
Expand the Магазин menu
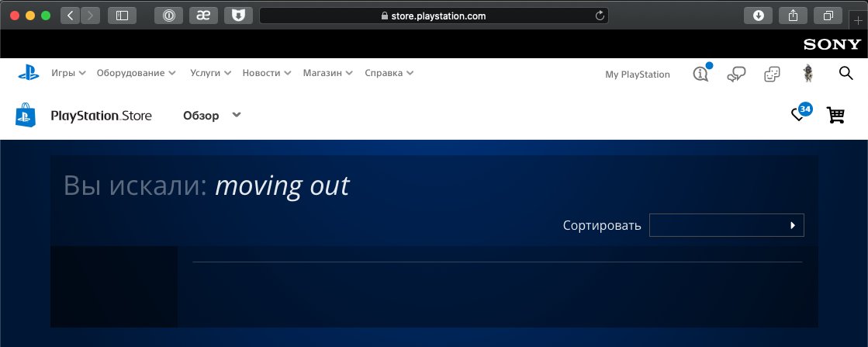pos(327,73)
